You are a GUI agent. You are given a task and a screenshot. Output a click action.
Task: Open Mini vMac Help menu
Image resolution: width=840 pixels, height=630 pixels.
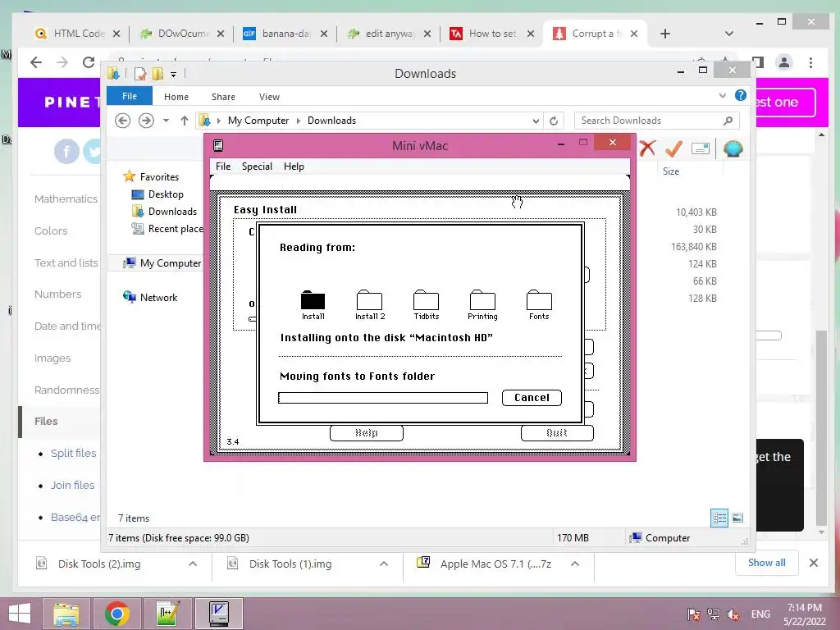point(294,167)
